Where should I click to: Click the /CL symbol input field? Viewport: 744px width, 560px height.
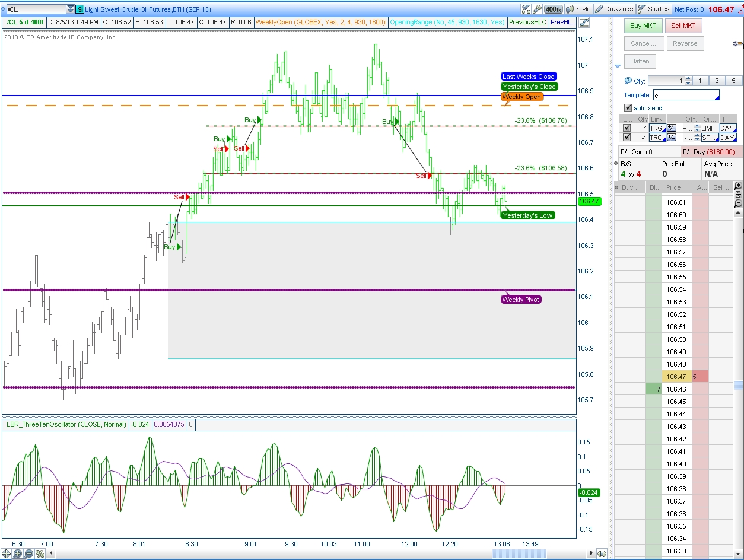click(x=36, y=9)
